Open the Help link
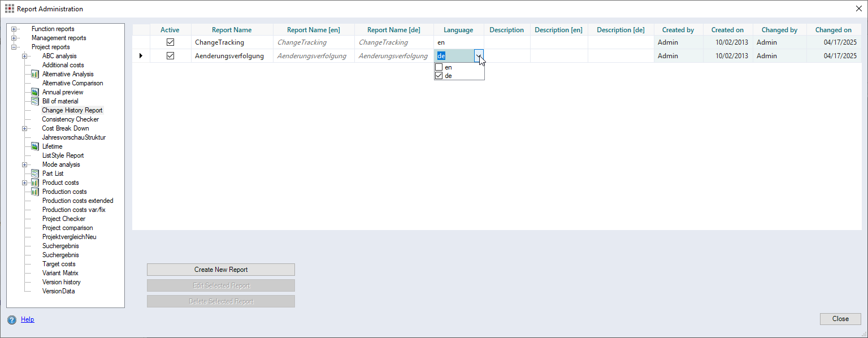The image size is (868, 338). [28, 319]
